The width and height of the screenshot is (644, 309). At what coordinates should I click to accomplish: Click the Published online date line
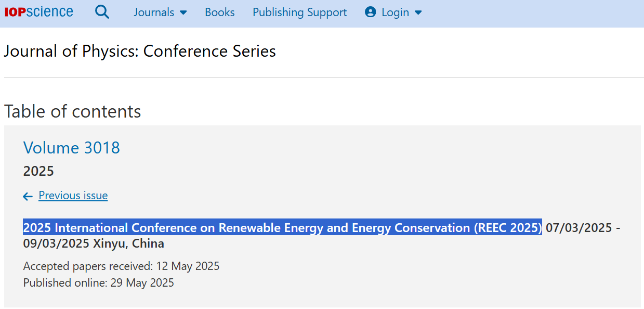click(x=99, y=283)
